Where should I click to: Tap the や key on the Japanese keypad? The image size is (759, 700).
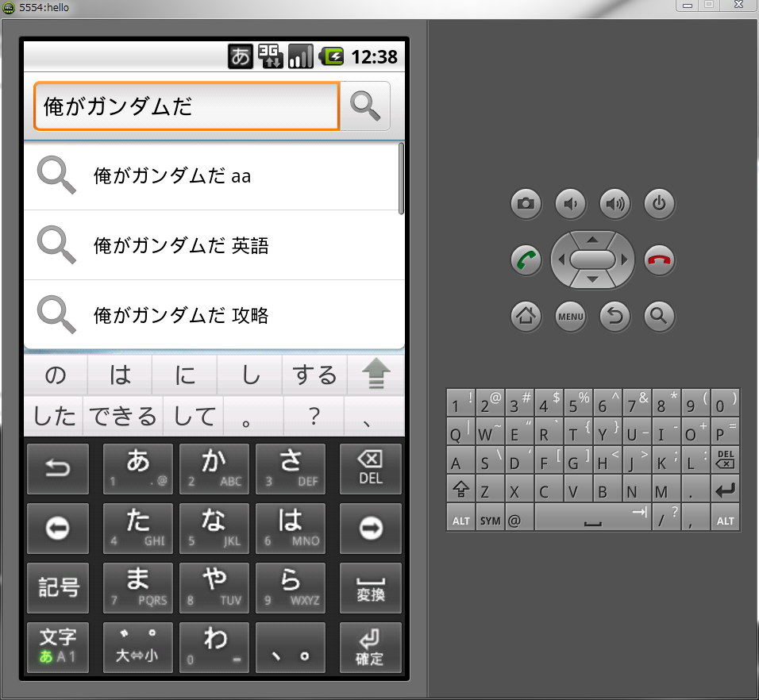coord(214,588)
